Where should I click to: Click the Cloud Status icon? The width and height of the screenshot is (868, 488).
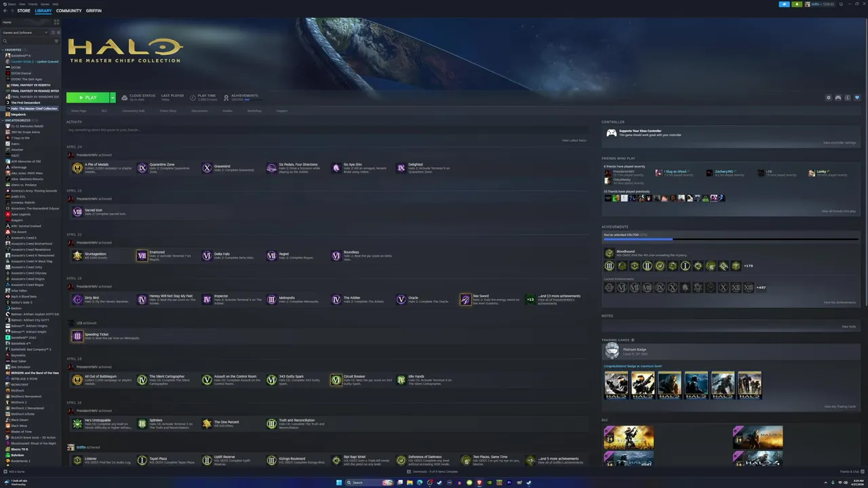click(x=125, y=98)
